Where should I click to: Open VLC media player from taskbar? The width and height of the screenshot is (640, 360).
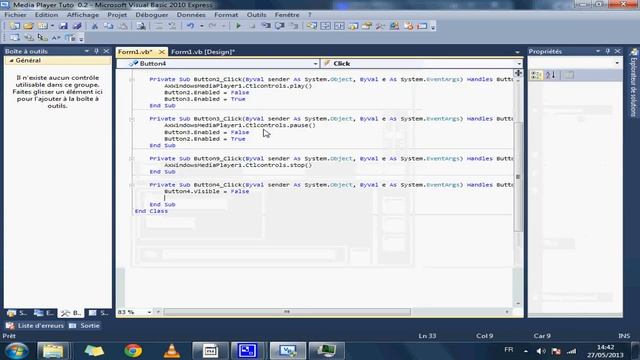(x=172, y=351)
